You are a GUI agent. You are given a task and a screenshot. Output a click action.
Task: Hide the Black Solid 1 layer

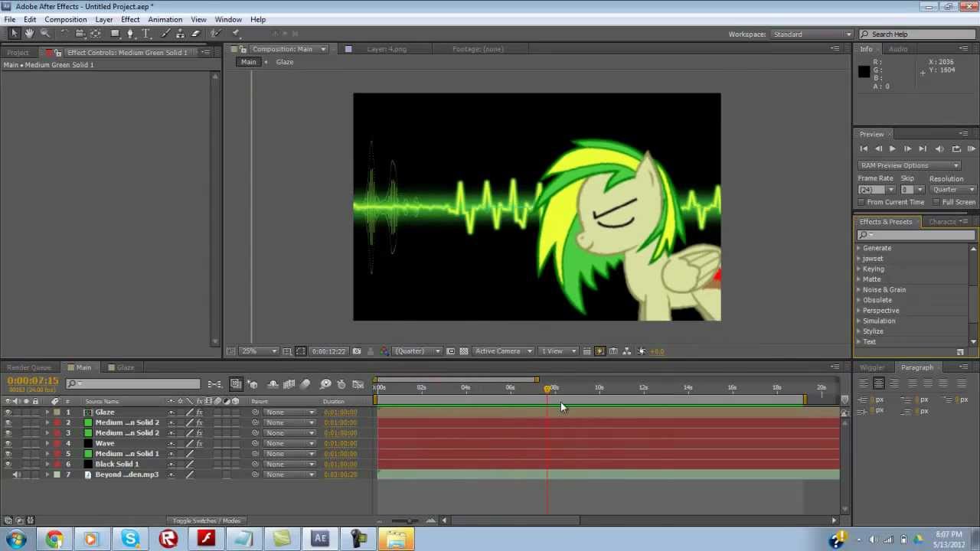click(x=8, y=465)
